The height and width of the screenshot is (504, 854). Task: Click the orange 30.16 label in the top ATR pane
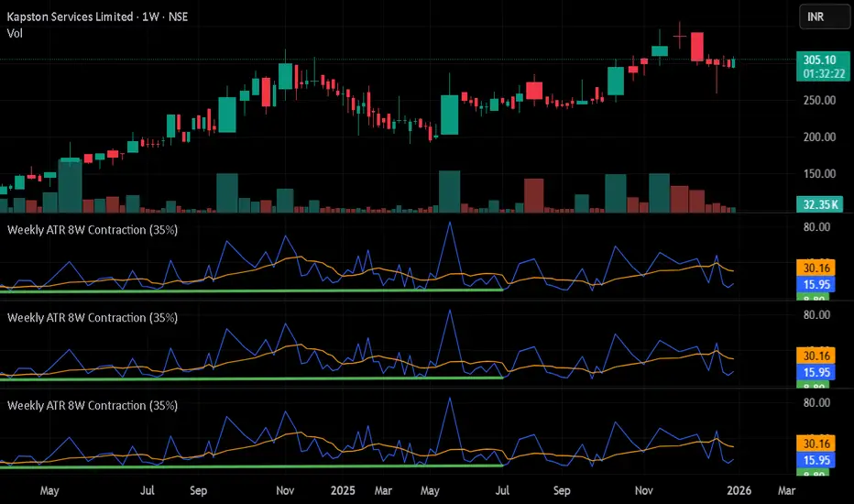pyautogui.click(x=816, y=268)
